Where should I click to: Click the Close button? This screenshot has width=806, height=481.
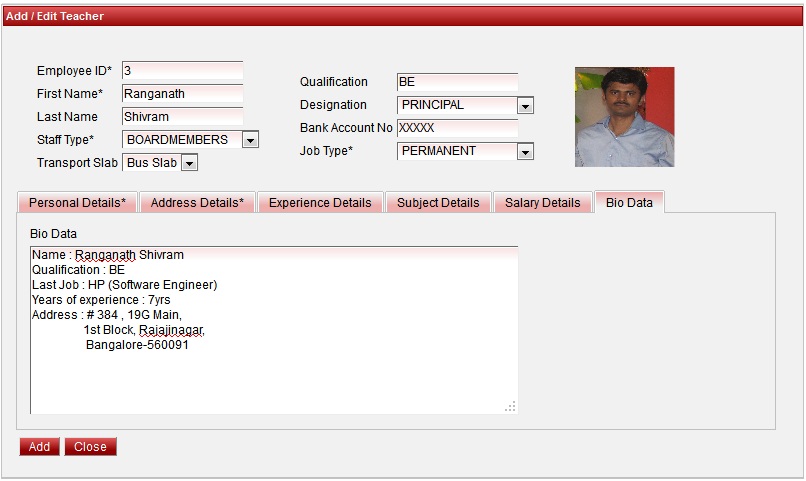(90, 447)
